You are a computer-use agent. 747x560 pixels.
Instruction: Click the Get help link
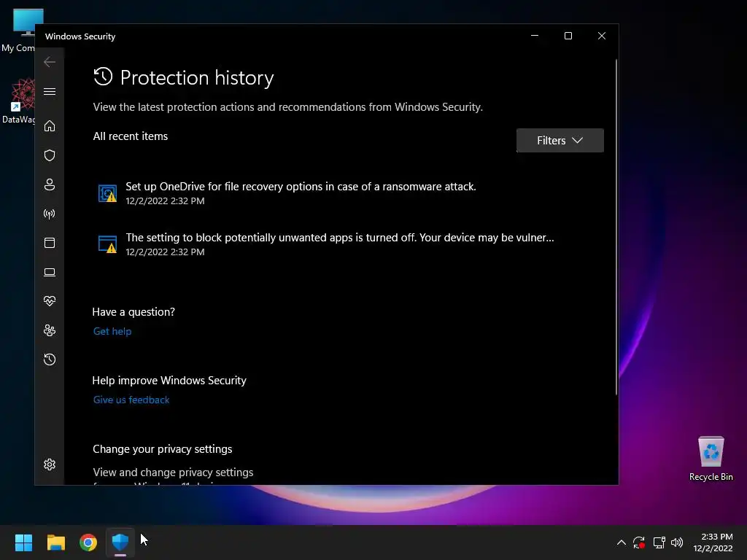[112, 332]
